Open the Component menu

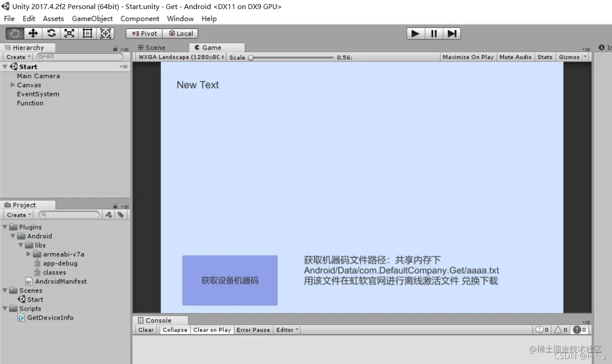140,19
